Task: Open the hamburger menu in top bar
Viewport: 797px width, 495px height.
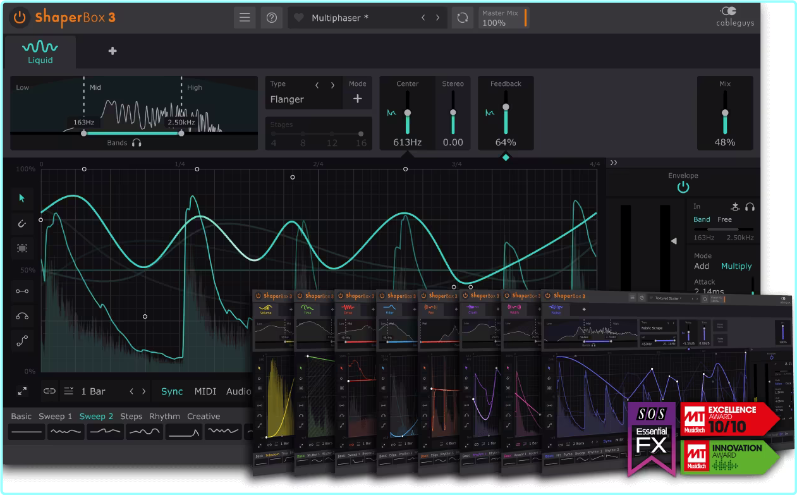Action: (x=245, y=18)
